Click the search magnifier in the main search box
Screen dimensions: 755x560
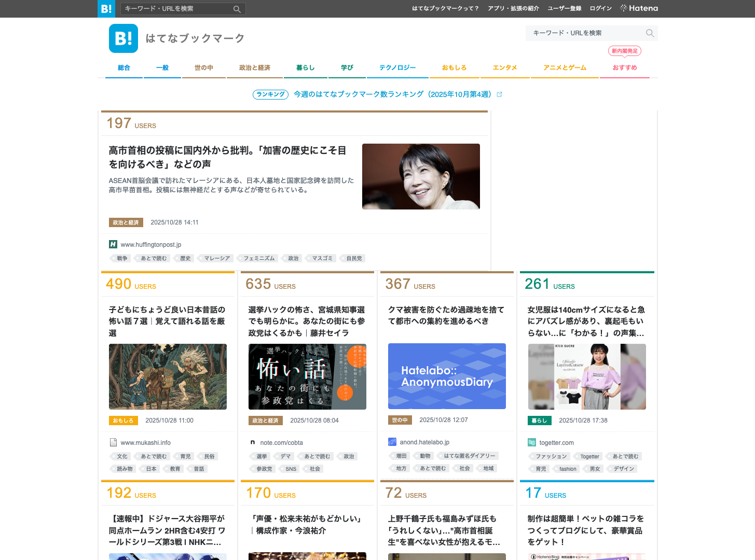[x=650, y=33]
